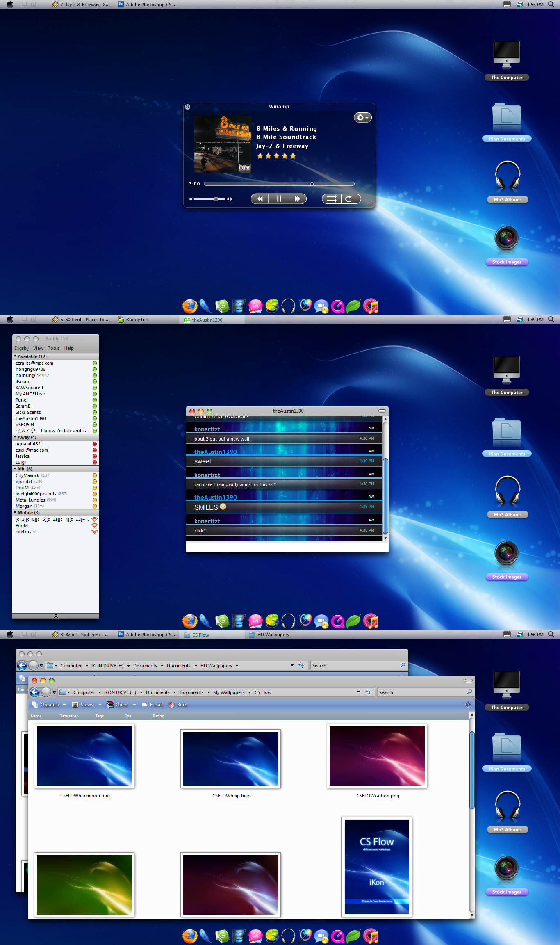Open the Tools menu in Buddy List
Image resolution: width=560 pixels, height=945 pixels.
pyautogui.click(x=53, y=348)
